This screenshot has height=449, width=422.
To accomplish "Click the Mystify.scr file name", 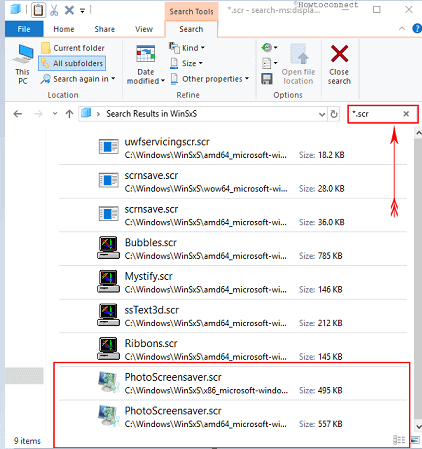I will pos(149,277).
